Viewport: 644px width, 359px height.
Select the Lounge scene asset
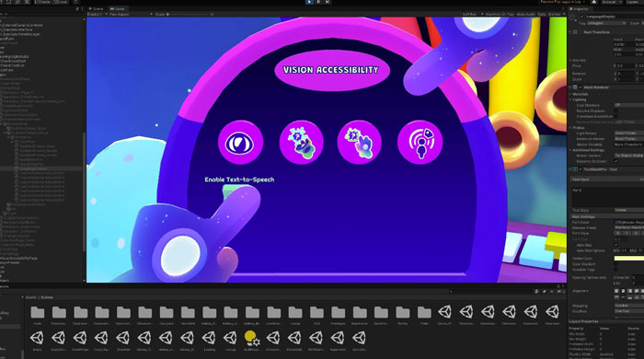(230, 341)
